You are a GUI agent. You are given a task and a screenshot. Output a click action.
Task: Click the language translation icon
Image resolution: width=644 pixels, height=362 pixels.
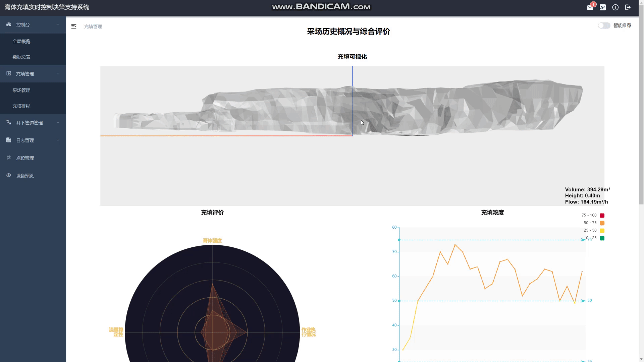pos(603,7)
